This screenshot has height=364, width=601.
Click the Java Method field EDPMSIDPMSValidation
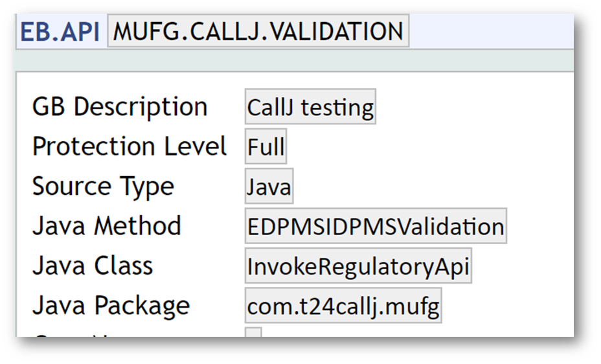click(x=376, y=227)
